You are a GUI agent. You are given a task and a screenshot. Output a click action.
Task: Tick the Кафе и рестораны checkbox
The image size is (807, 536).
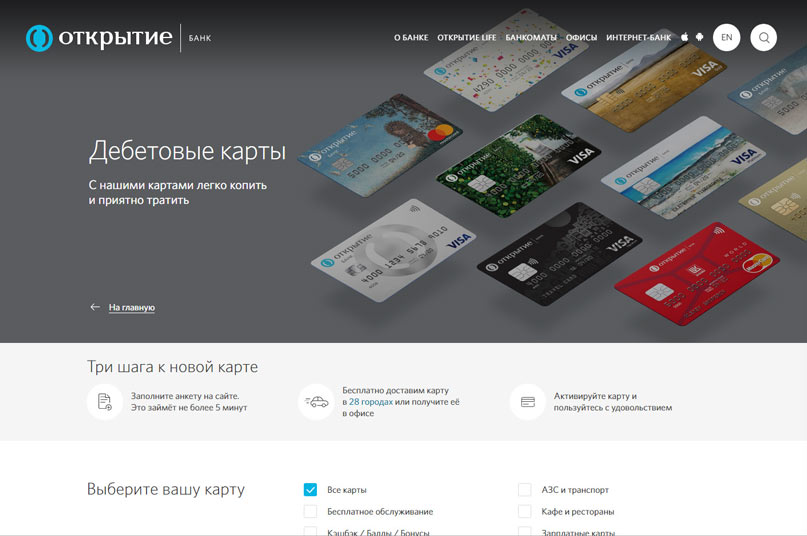tap(524, 511)
